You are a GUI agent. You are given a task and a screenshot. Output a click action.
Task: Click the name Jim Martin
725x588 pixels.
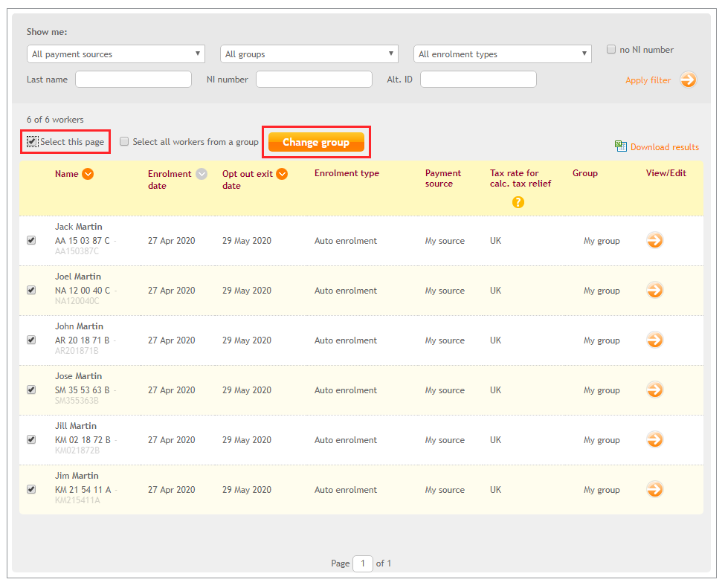point(77,476)
